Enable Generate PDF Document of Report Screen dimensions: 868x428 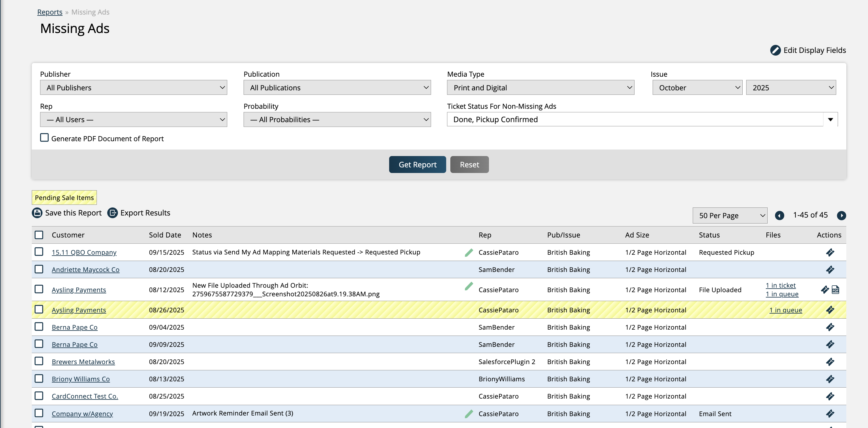click(45, 138)
